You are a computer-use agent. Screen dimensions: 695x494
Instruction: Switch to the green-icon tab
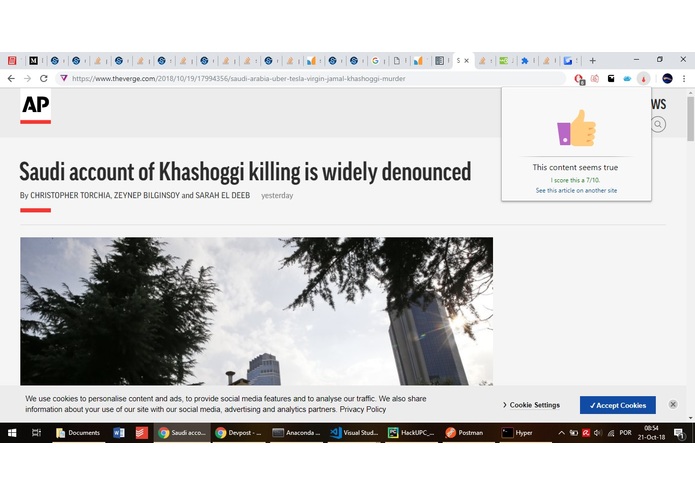coord(504,61)
